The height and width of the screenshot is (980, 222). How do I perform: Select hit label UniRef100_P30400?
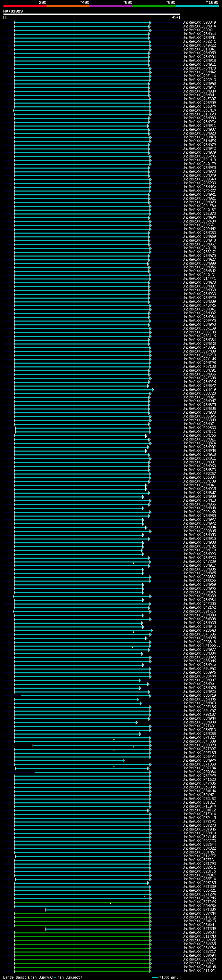point(199,677)
